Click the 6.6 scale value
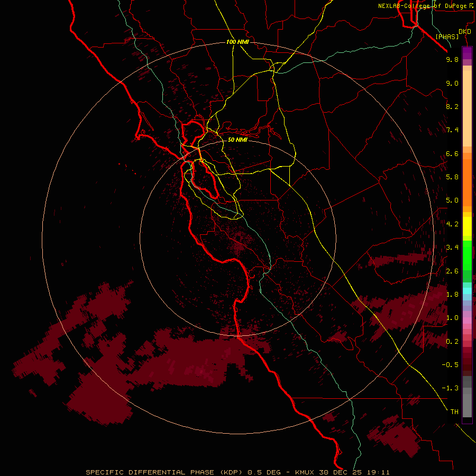This screenshot has height=476, width=476. tap(452, 153)
